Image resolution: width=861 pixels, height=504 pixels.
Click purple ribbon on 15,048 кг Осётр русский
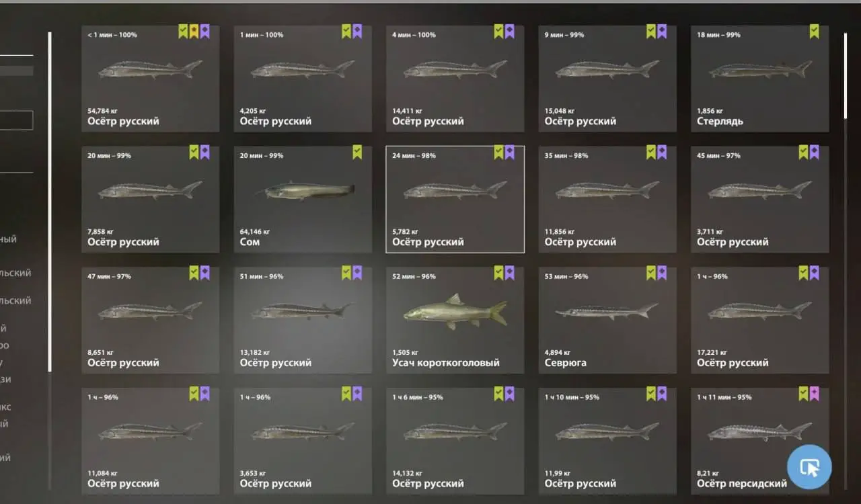662,31
